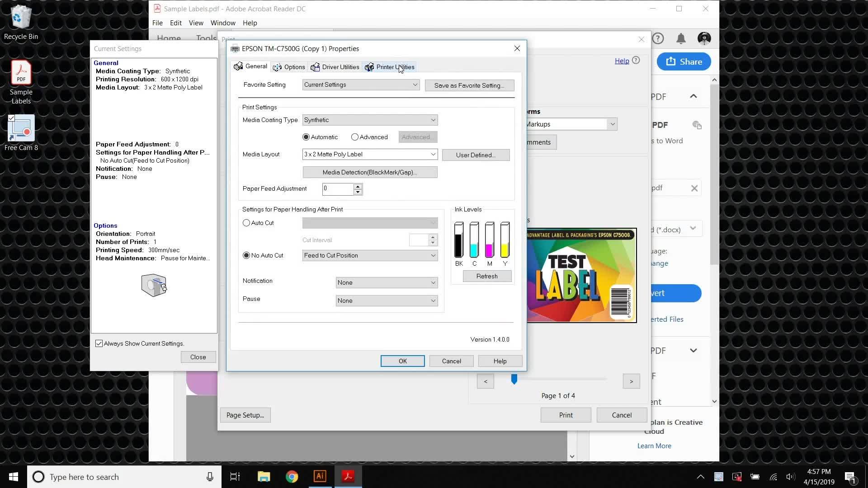Open Task View from the taskbar
This screenshot has width=868, height=488.
(x=235, y=477)
